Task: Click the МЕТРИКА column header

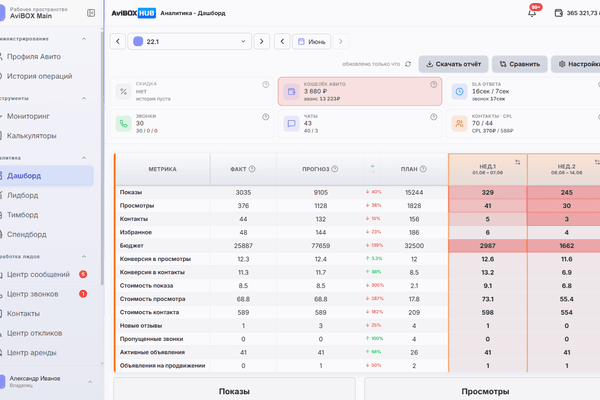Action: (x=163, y=169)
